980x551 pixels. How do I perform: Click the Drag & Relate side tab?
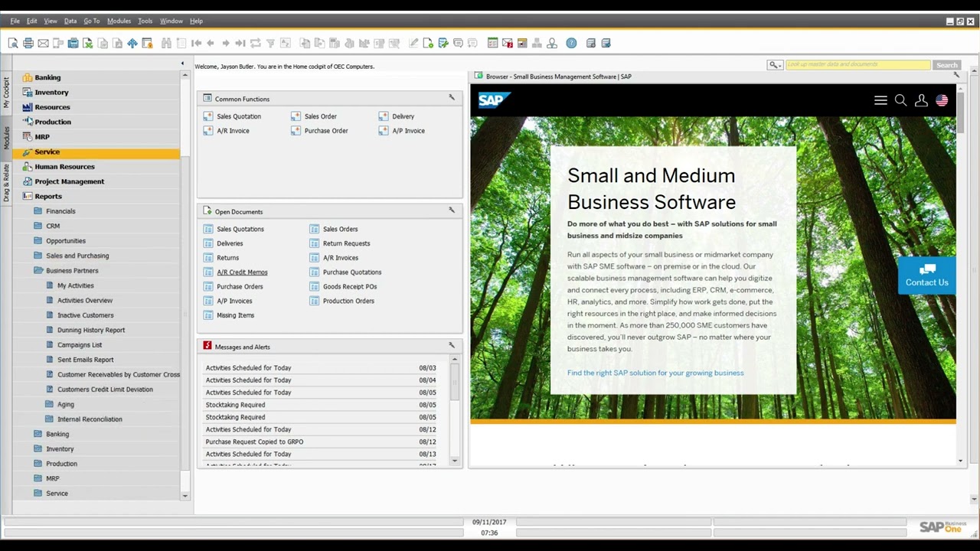click(6, 184)
